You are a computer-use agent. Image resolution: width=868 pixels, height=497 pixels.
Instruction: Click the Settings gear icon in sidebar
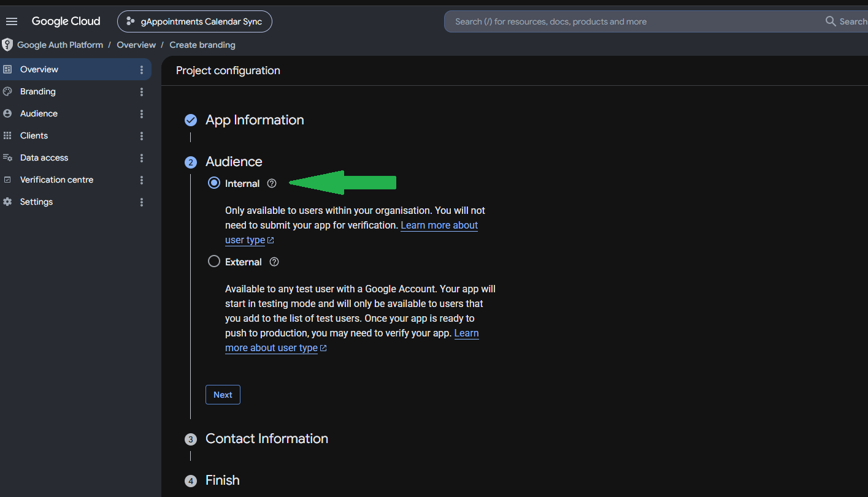tap(7, 202)
